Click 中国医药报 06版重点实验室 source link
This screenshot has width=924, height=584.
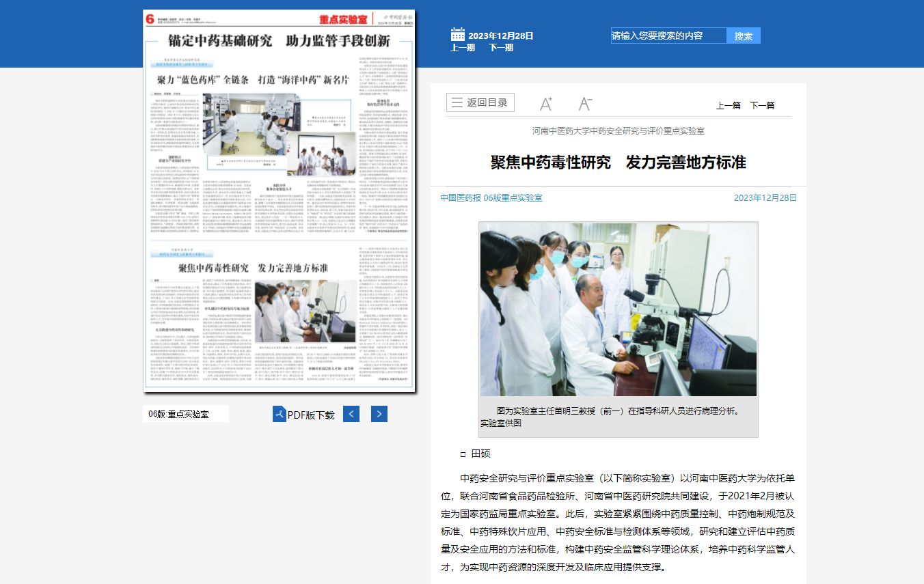tap(491, 198)
